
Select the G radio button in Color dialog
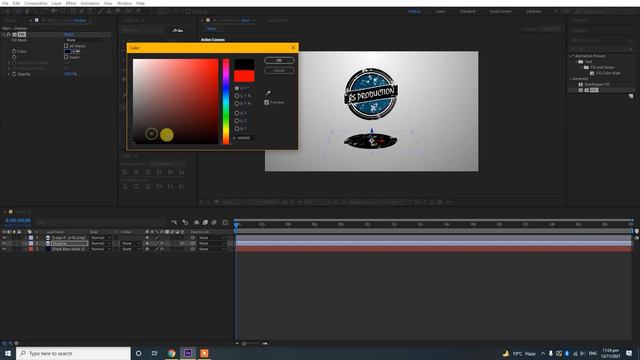[x=237, y=121]
